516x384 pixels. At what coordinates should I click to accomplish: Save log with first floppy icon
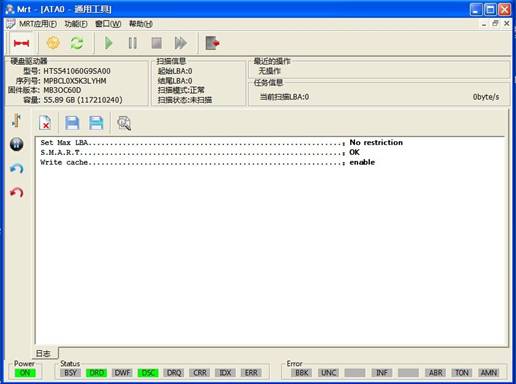[72, 123]
